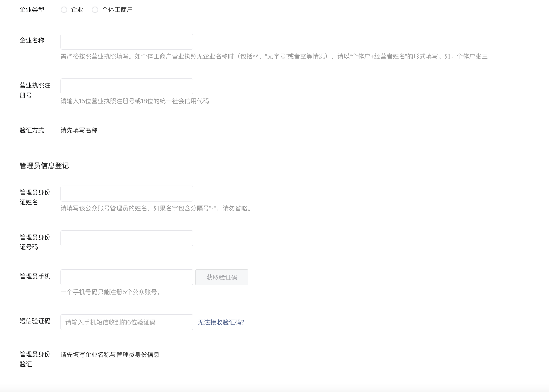The height and width of the screenshot is (392, 549).
Task: Click the 获取验证码 button
Action: (x=222, y=277)
